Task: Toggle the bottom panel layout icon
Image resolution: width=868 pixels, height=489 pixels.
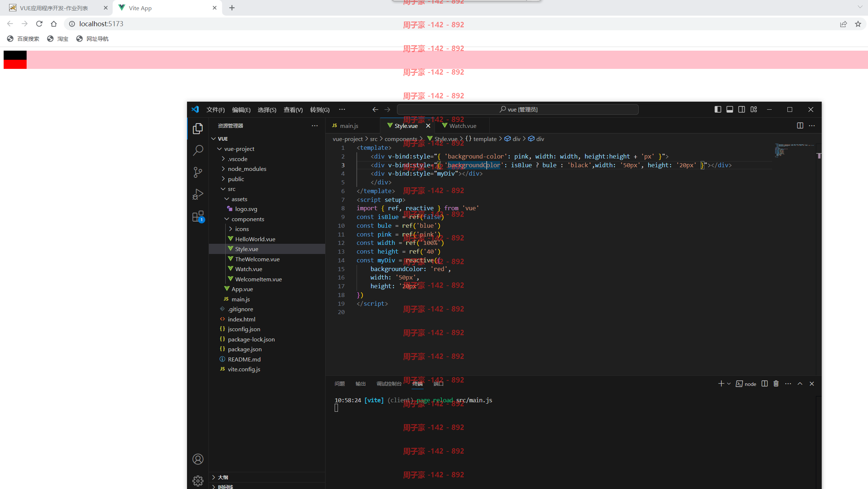Action: pyautogui.click(x=730, y=109)
